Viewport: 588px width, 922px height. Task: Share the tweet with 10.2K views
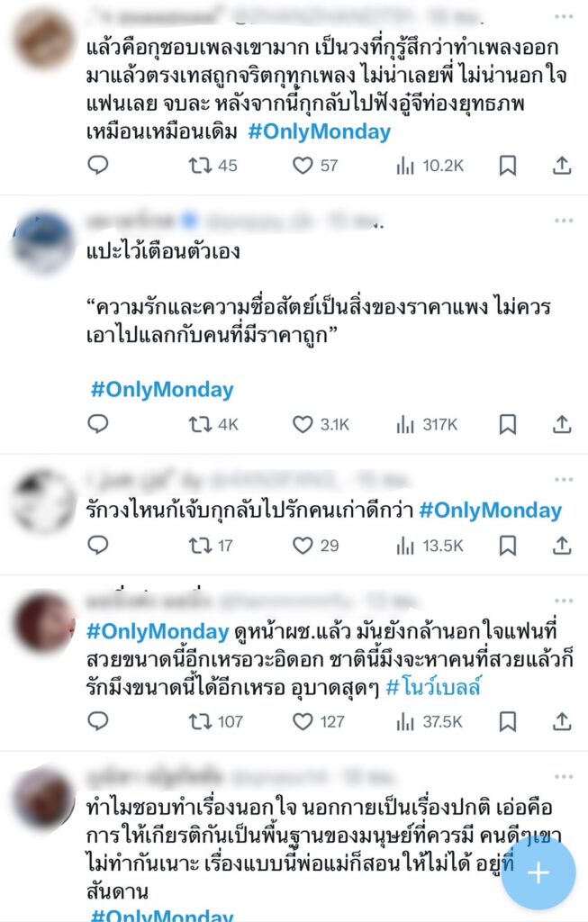tap(562, 166)
